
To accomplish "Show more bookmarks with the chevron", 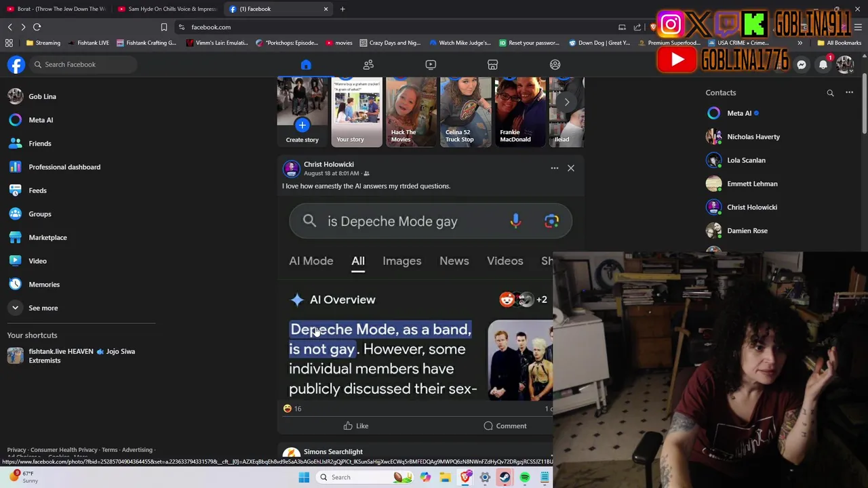I will [800, 43].
